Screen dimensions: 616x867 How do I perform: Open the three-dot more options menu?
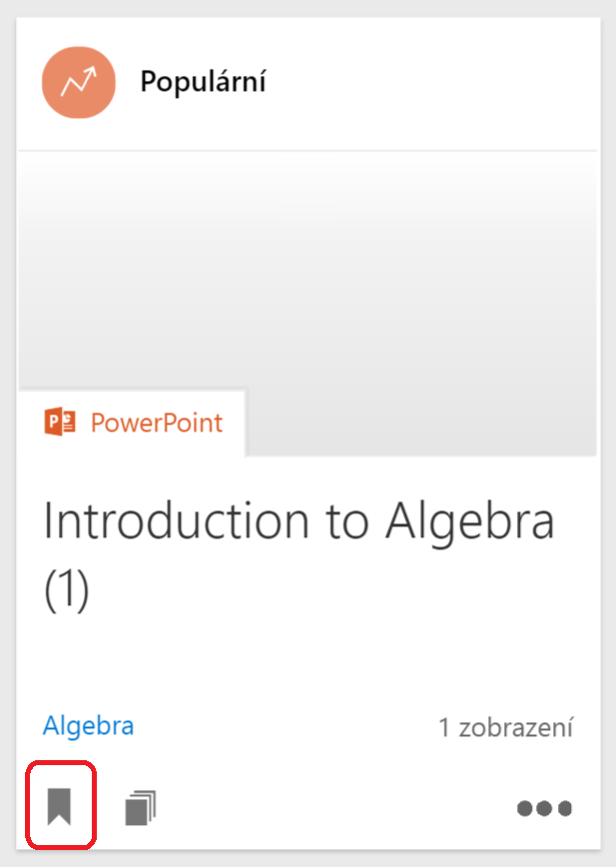tap(544, 808)
